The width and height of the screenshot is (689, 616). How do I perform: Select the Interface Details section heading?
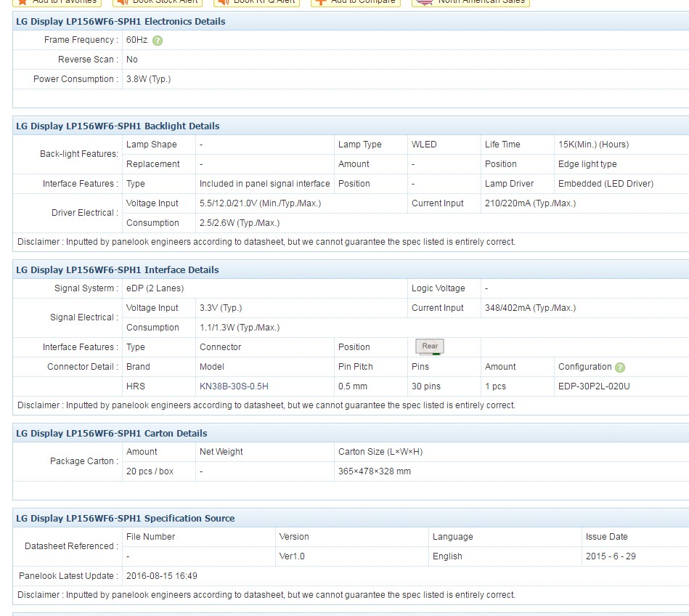[118, 270]
